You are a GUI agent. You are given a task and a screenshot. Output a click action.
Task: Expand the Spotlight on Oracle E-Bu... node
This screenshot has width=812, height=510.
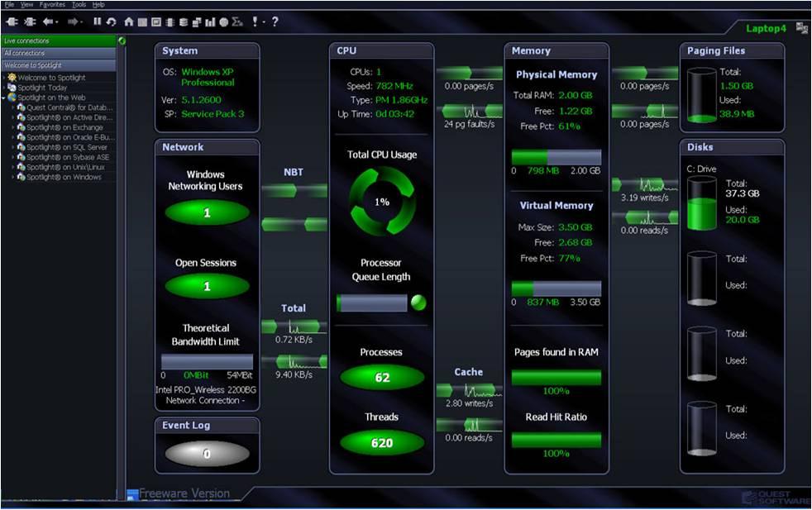[13, 137]
